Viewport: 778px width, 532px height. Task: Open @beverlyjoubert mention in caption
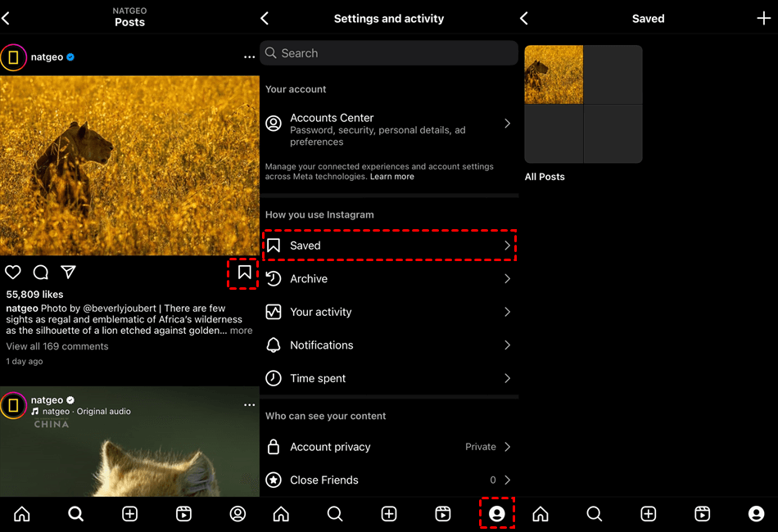(x=120, y=309)
